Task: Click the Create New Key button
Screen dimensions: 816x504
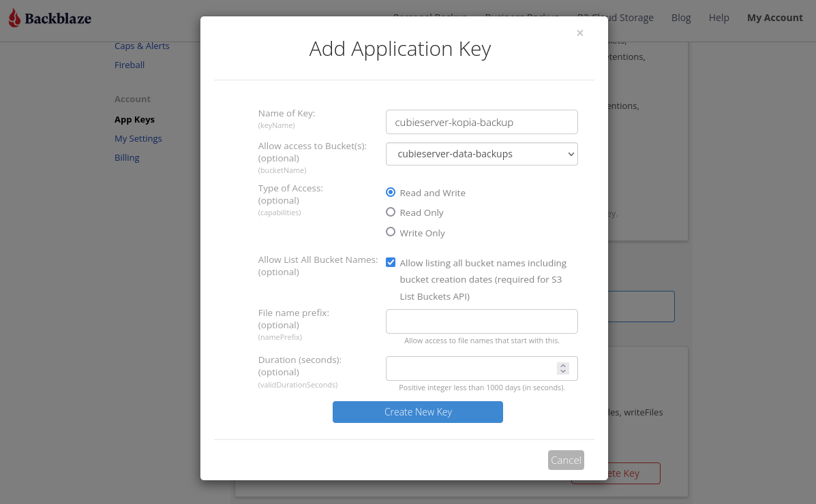Action: (x=417, y=412)
